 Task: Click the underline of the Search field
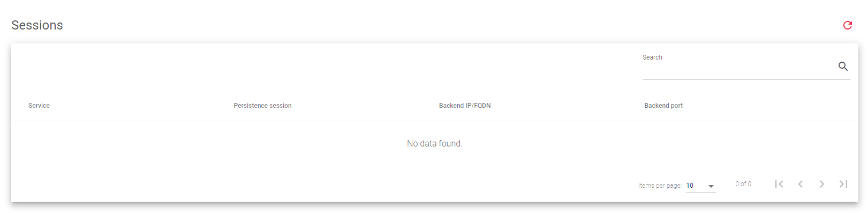coord(746,79)
